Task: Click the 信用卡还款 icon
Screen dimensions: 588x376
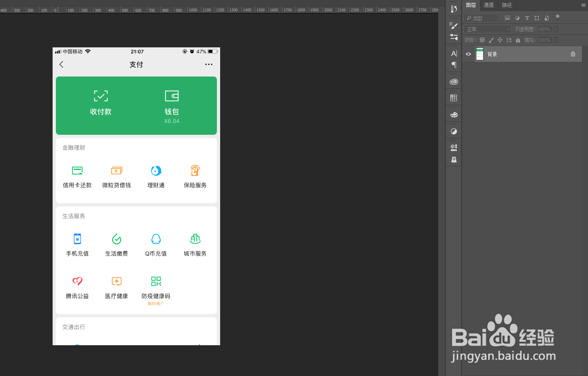Action: (77, 170)
